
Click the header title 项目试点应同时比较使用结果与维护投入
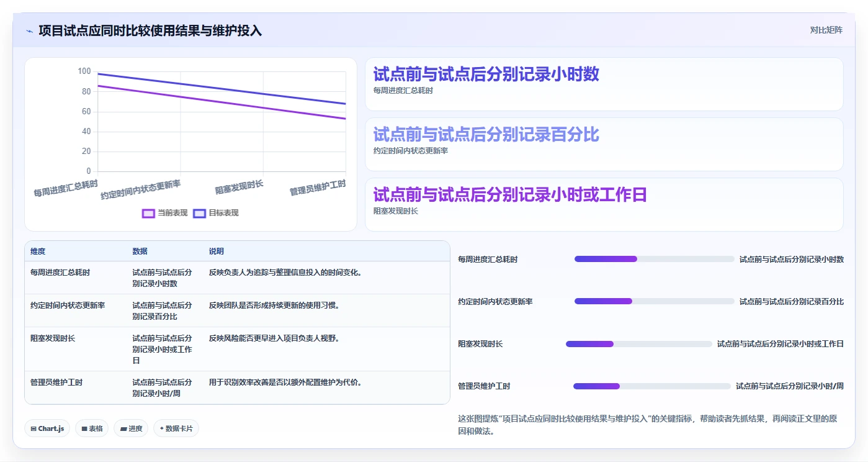point(150,30)
